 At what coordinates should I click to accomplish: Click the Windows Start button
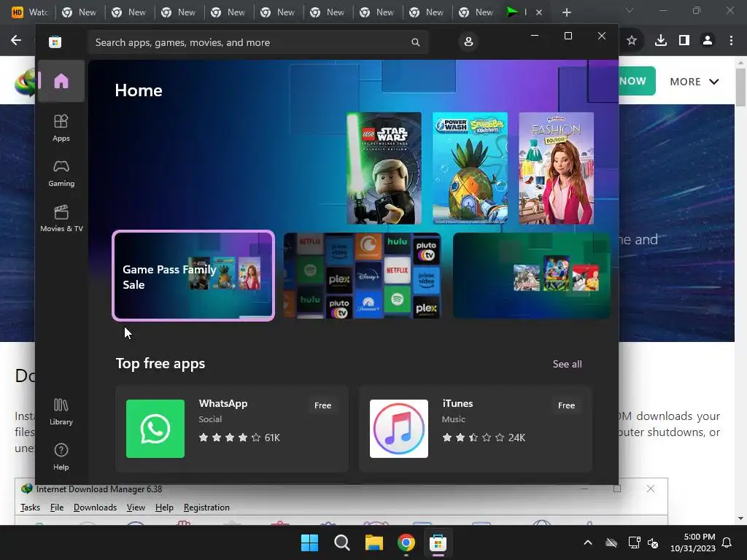pos(309,542)
